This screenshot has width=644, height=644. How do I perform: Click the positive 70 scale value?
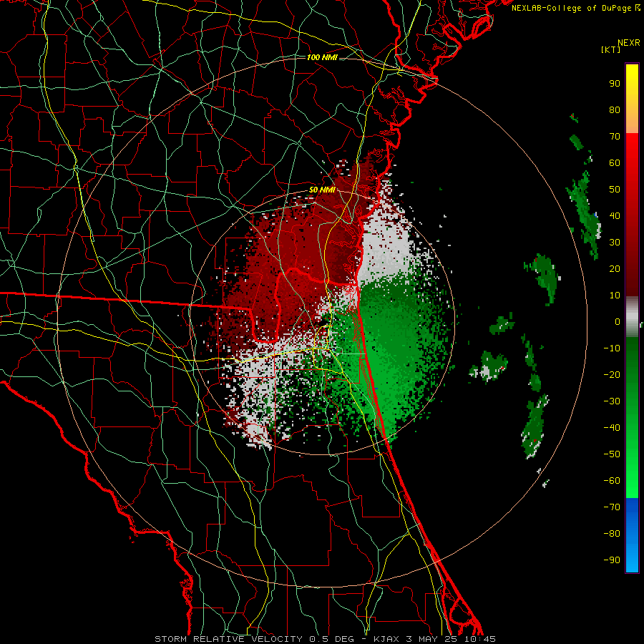[x=615, y=137]
